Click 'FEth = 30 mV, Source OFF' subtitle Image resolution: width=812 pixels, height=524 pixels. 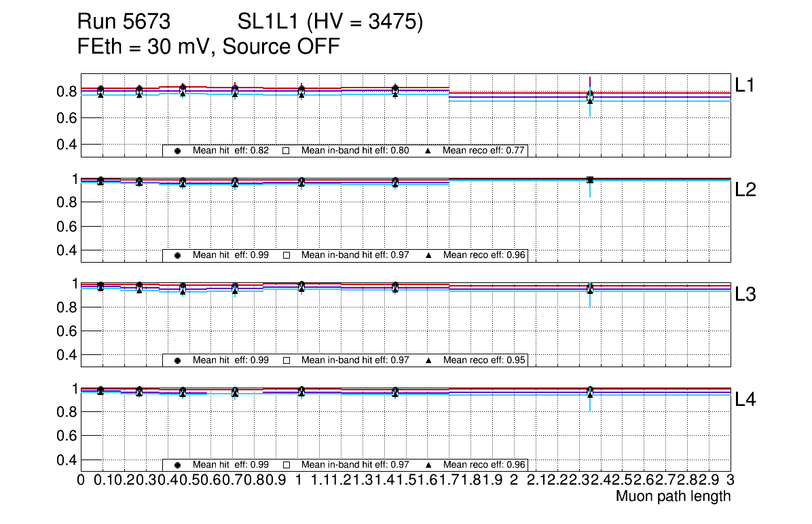[x=208, y=47]
